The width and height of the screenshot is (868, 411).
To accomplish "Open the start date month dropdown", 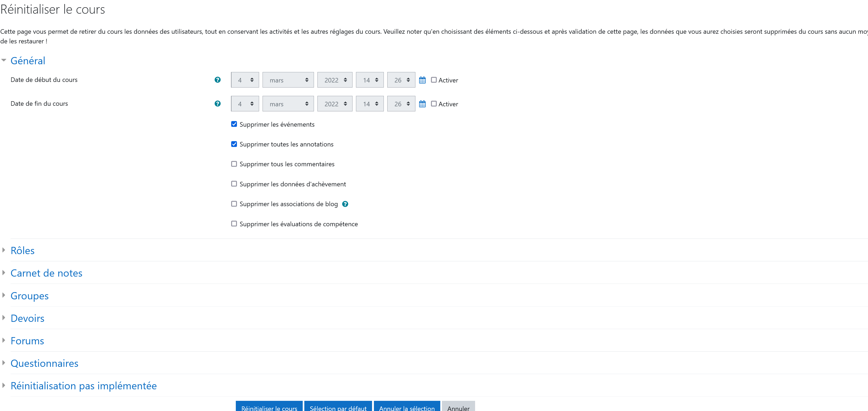I will click(x=288, y=80).
